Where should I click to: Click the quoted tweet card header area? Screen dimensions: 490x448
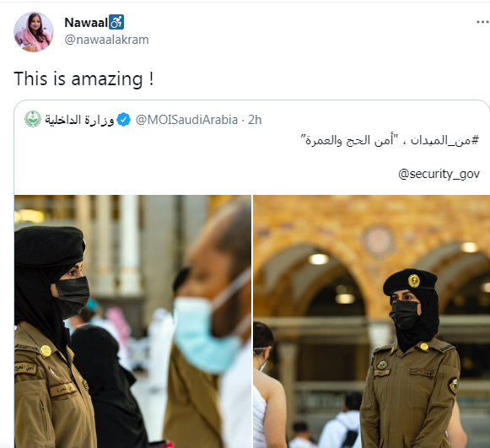[251, 120]
